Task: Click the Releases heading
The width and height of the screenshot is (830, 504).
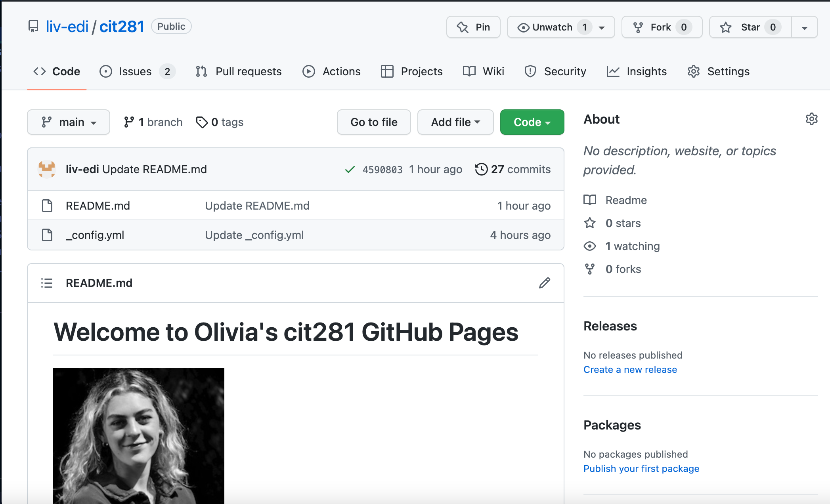Action: click(x=610, y=326)
